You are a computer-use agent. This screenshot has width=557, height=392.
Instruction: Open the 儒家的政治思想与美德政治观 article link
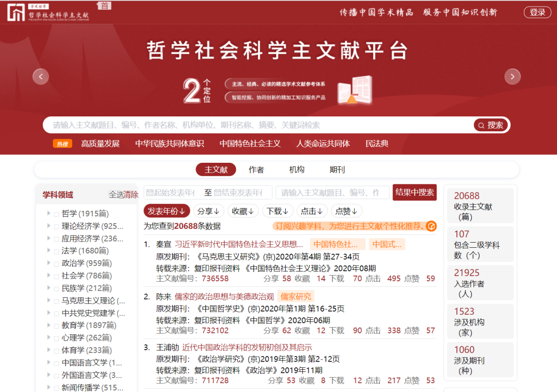coord(224,296)
